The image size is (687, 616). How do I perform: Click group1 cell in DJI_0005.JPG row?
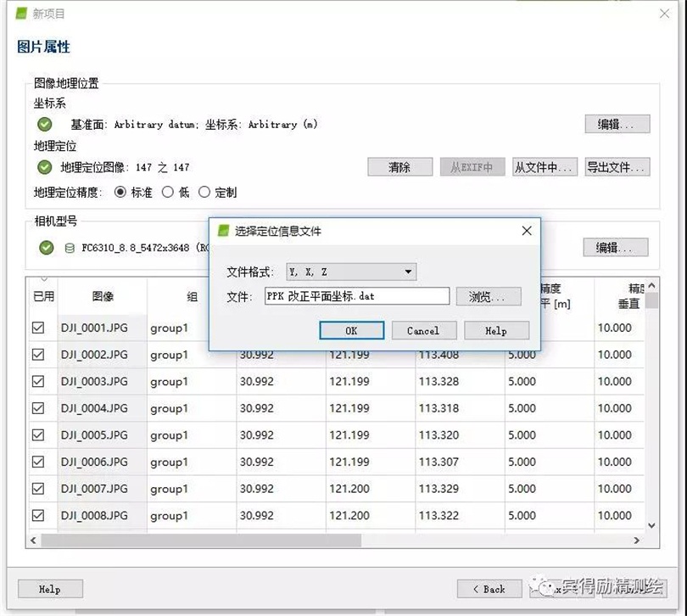pyautogui.click(x=192, y=435)
